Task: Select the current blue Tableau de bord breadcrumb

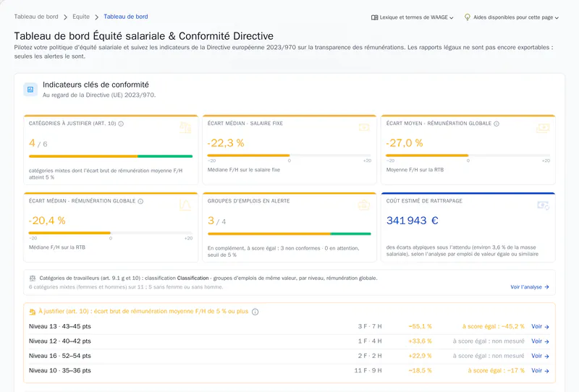Action: click(x=125, y=17)
